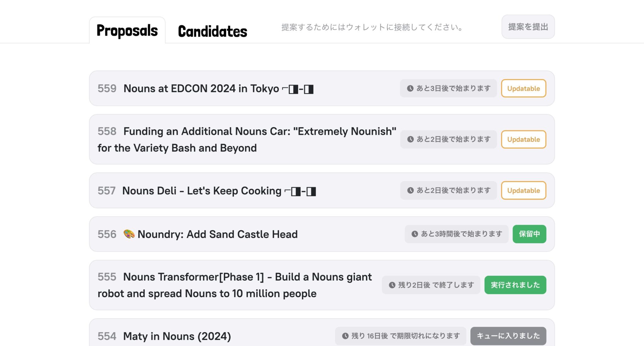Click the green 保留中 status on proposal 556
The height and width of the screenshot is (346, 644).
coord(530,234)
